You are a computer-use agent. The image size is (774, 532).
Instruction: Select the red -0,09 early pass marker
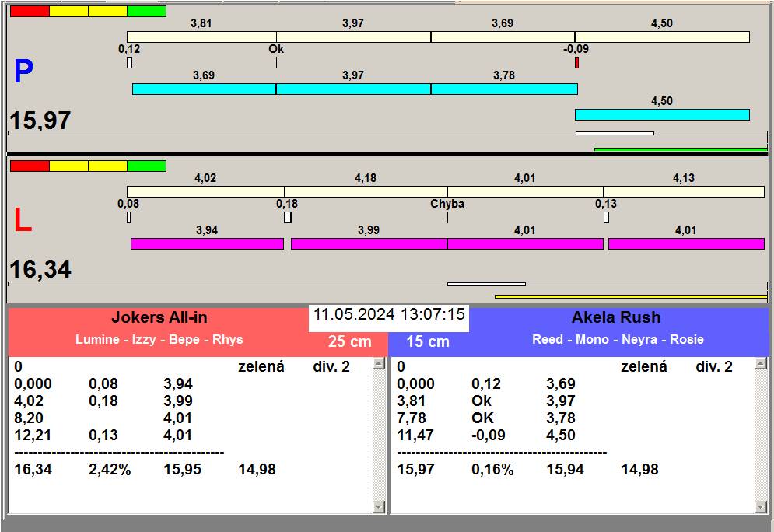[576, 62]
